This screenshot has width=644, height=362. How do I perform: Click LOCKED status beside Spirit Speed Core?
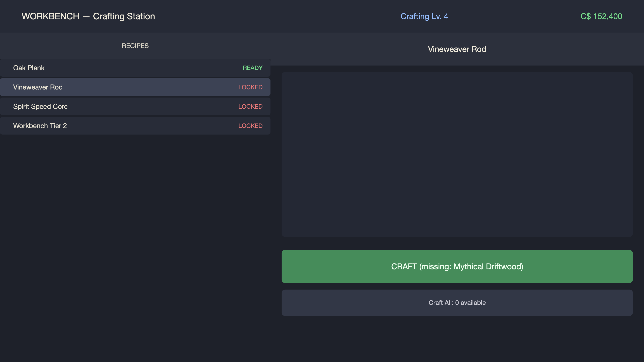tap(250, 106)
